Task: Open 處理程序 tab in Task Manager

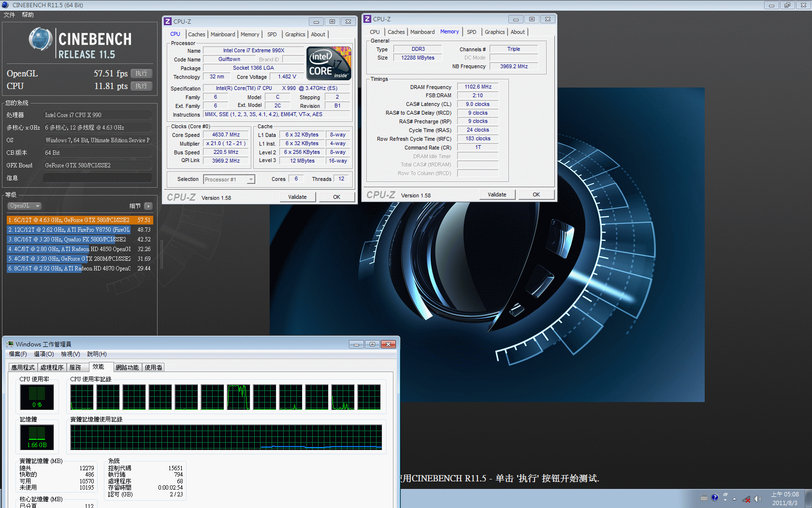Action: tap(52, 368)
